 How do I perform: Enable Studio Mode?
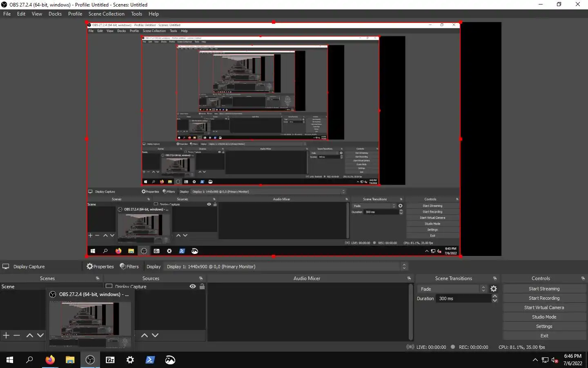(544, 317)
